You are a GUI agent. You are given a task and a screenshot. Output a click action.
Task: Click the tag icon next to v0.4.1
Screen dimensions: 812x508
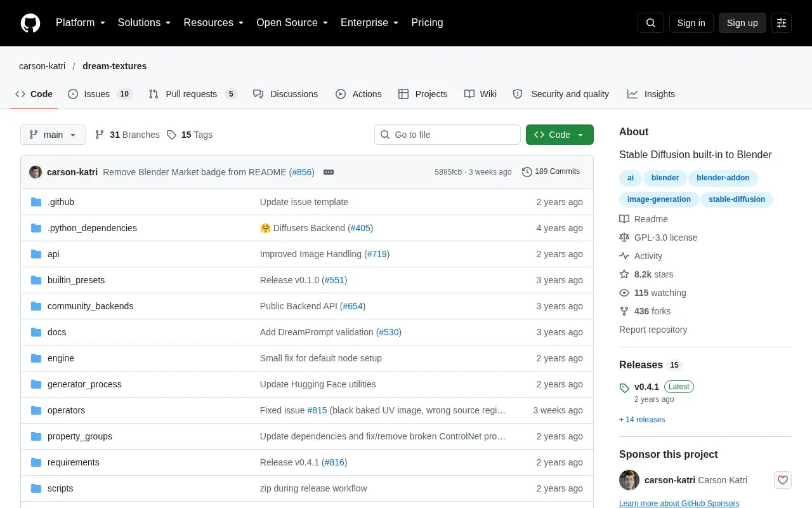click(624, 387)
